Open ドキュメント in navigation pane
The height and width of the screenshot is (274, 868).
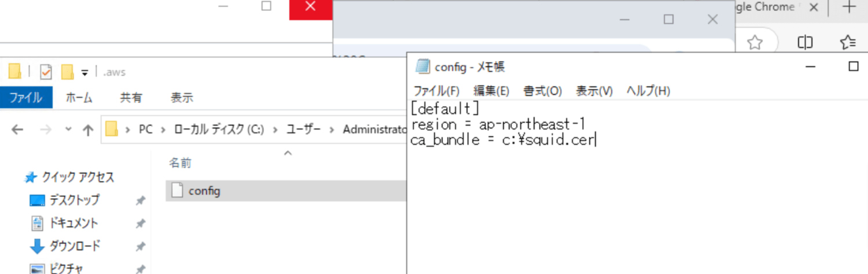pos(73,223)
